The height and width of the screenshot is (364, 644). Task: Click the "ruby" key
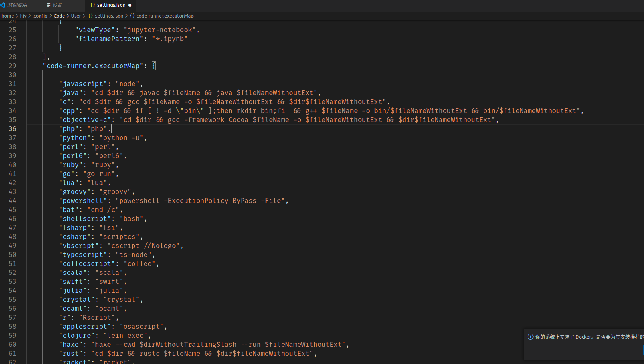(x=71, y=165)
